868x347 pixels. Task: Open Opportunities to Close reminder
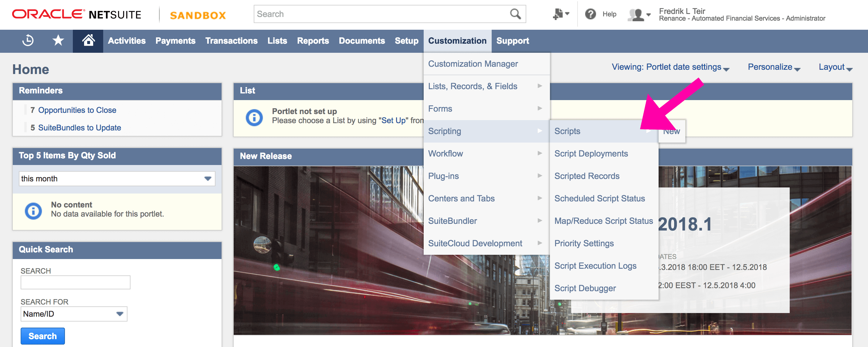click(77, 110)
